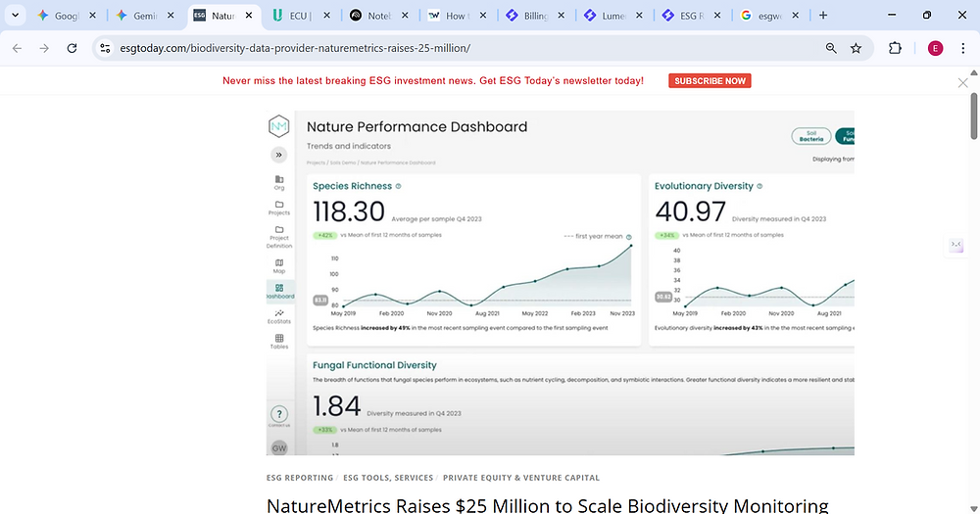980x514 pixels.
Task: Click the Fungal Functional Diversity heading
Action: [374, 365]
